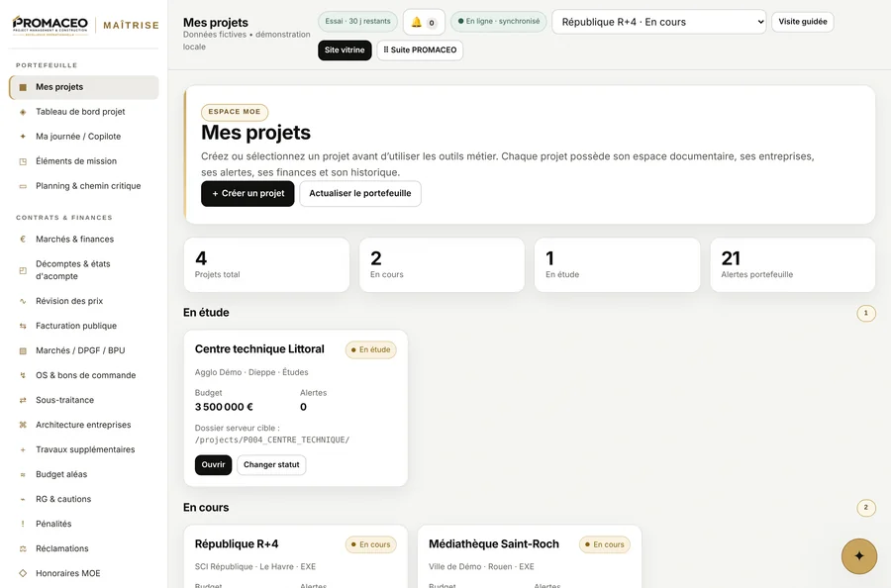891x588 pixels.
Task: Start the Visite guidée
Action: point(802,22)
